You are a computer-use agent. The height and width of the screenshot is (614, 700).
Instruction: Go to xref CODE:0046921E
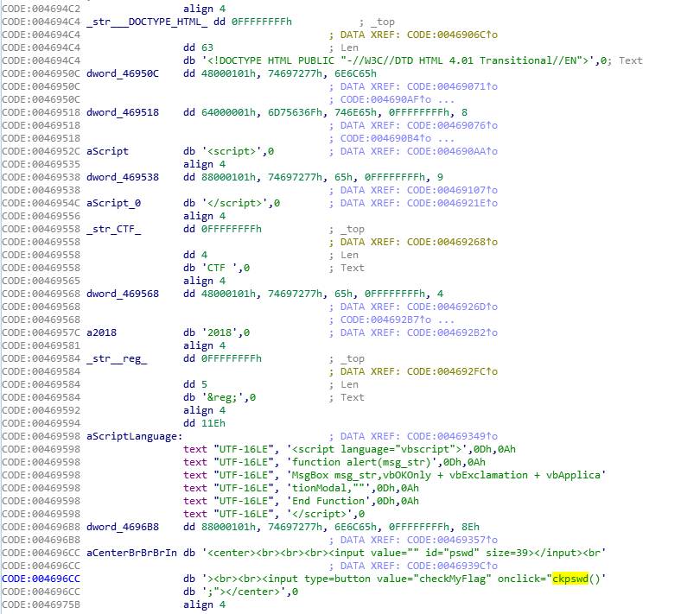click(452, 203)
